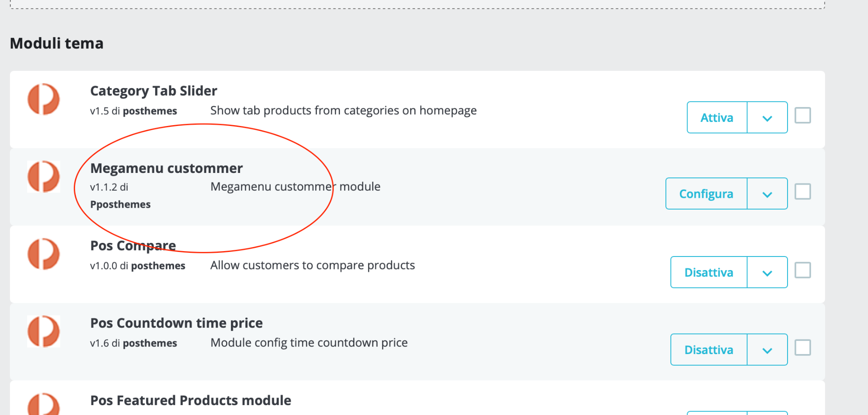Click the Pos Featured Products module title
This screenshot has height=415, width=868.
(190, 401)
